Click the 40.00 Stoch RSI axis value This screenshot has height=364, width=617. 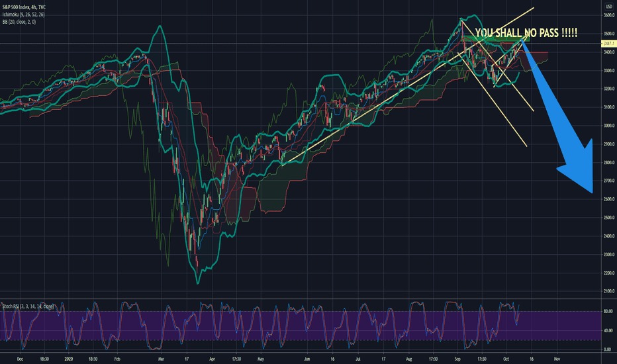pyautogui.click(x=608, y=330)
